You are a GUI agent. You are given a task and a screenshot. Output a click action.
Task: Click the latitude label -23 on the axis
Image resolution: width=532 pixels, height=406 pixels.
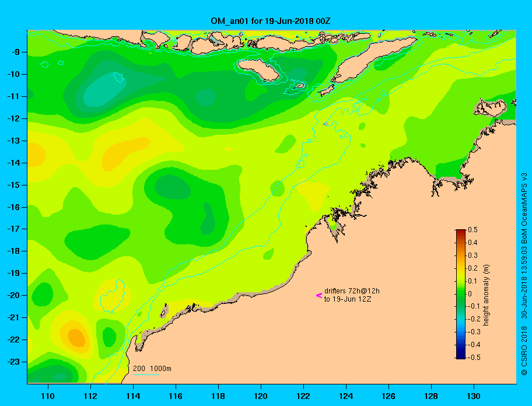(13, 362)
